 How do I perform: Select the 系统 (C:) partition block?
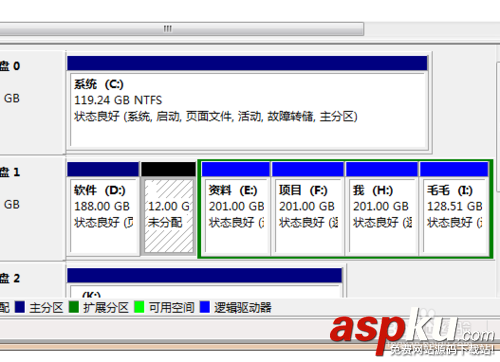[x=248, y=102]
